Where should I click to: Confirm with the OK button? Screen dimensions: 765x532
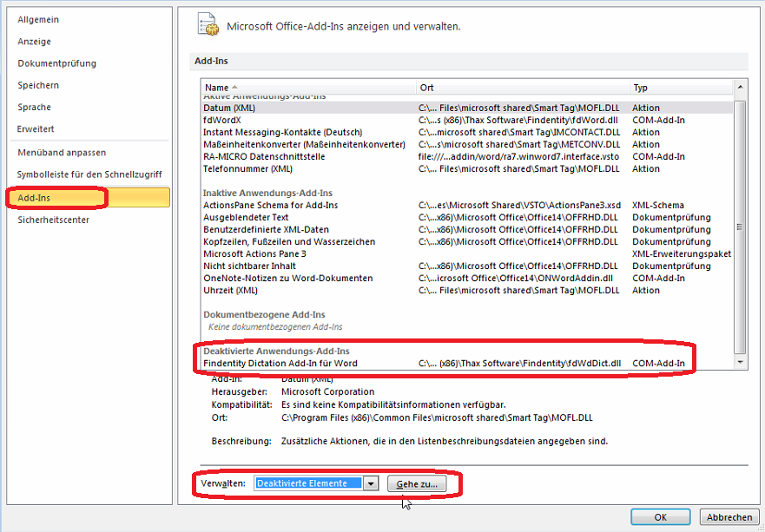coord(661,517)
